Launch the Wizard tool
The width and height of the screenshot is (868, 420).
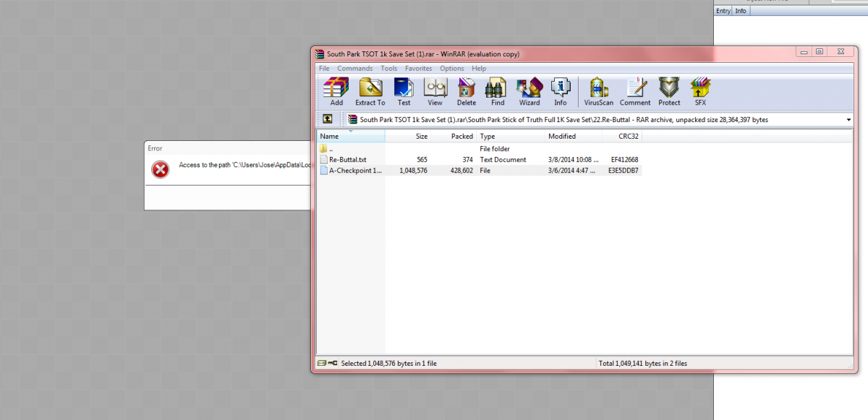pos(529,92)
